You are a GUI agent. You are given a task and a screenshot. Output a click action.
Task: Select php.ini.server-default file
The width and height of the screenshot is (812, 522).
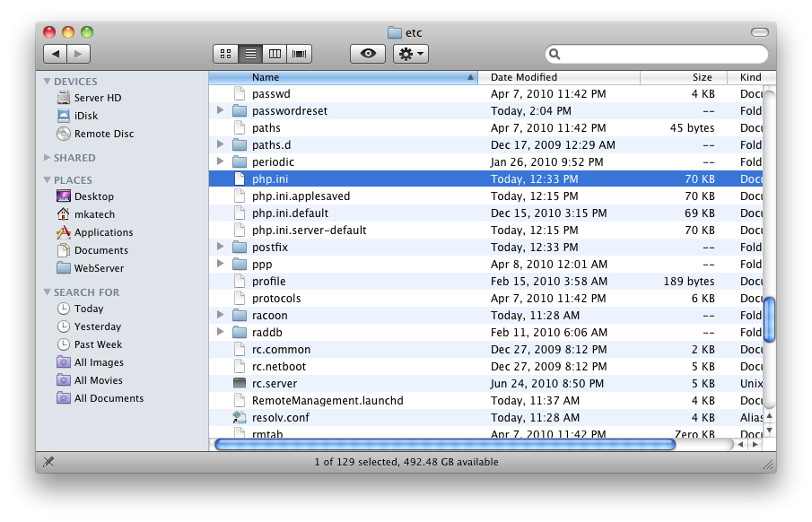coord(485,230)
